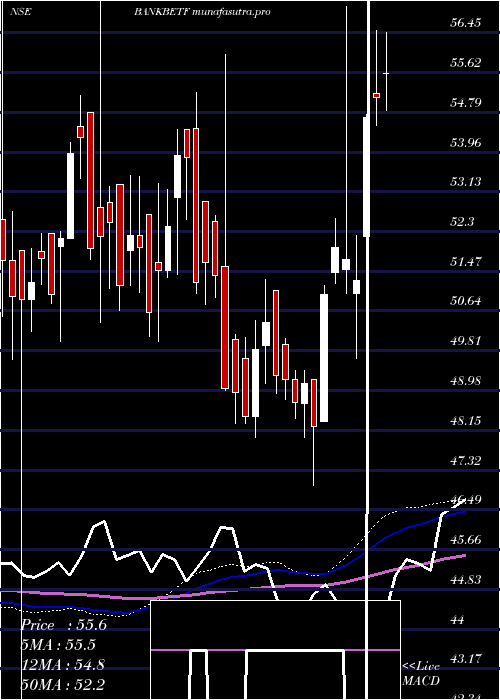Click the 50MA : 52.2 readout

click(63, 684)
